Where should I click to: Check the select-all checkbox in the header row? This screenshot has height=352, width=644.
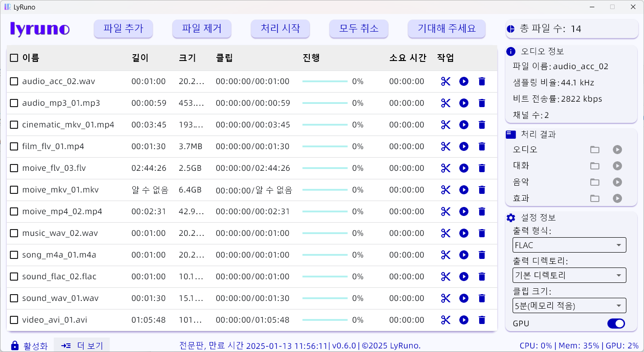(14, 58)
